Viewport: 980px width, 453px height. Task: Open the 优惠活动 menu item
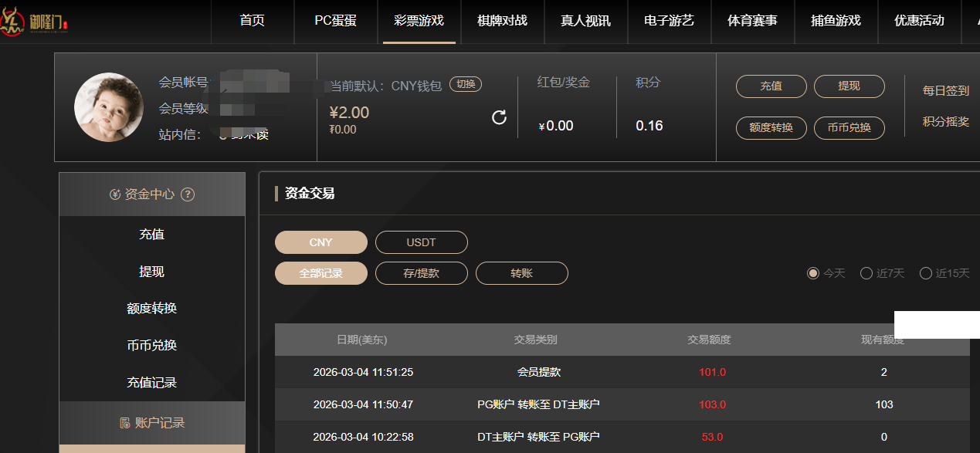click(920, 22)
